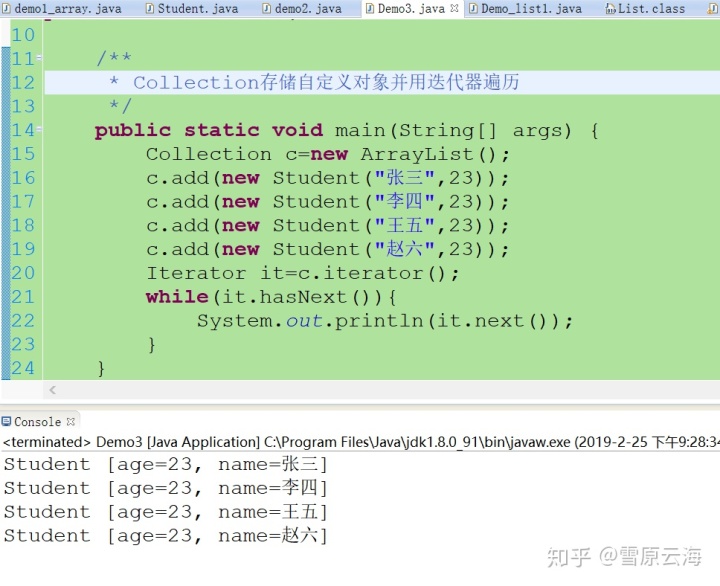Image resolution: width=720 pixels, height=586 pixels.
Task: Click the 'public static void main' line
Action: tap(347, 130)
